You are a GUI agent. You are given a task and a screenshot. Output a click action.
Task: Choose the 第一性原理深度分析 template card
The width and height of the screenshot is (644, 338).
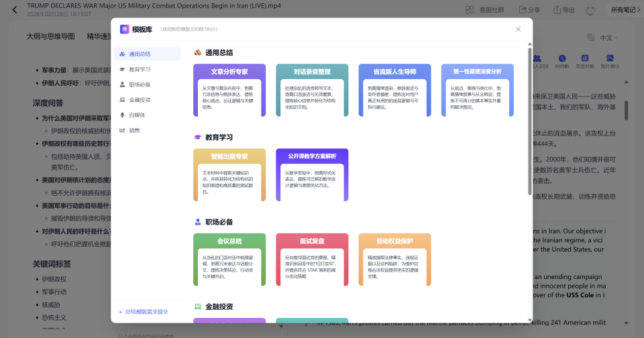[x=477, y=90]
